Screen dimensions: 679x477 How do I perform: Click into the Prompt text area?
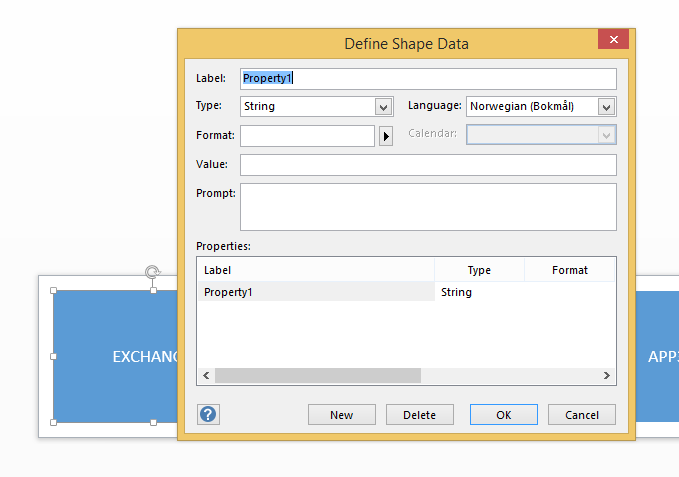pos(428,207)
